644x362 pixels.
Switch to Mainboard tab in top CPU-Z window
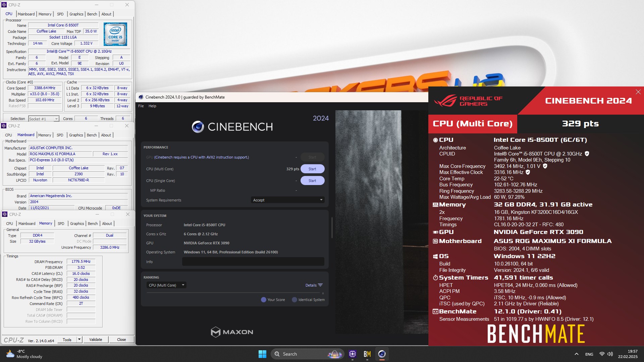click(26, 14)
